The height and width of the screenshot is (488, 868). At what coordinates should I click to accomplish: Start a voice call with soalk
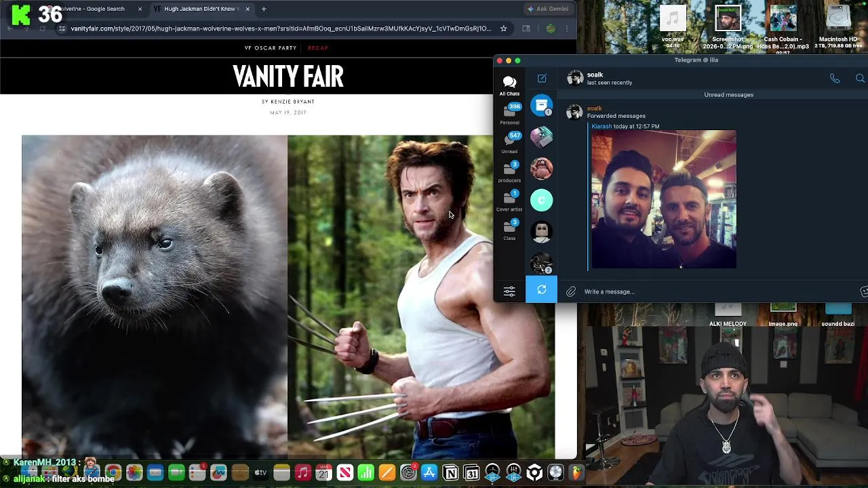835,79
